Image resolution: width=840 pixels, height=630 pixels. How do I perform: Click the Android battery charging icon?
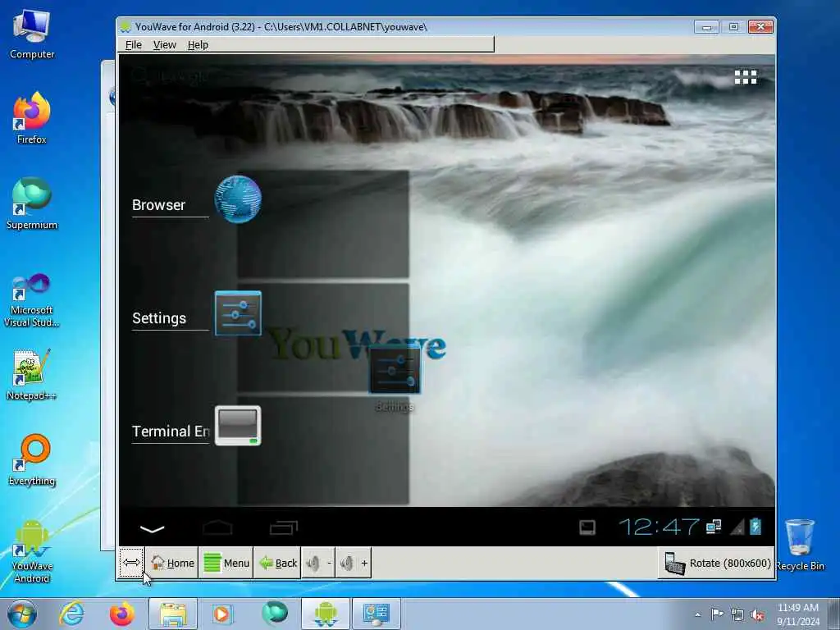coord(756,527)
